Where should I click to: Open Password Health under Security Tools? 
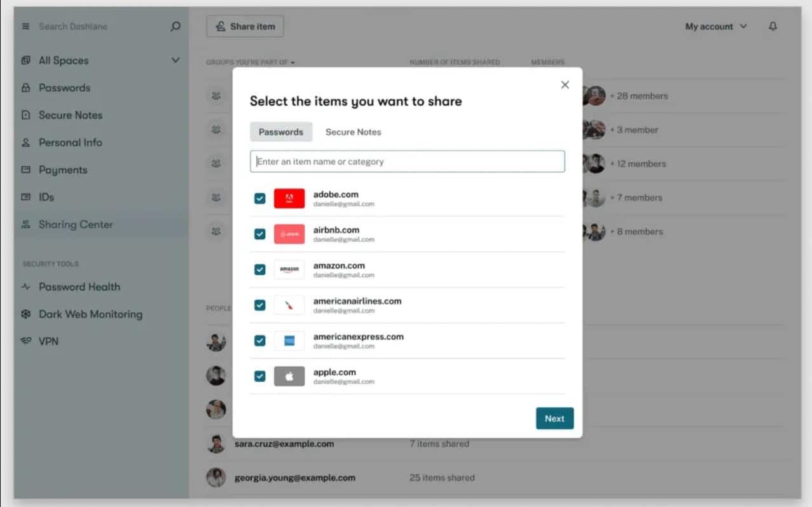point(80,287)
